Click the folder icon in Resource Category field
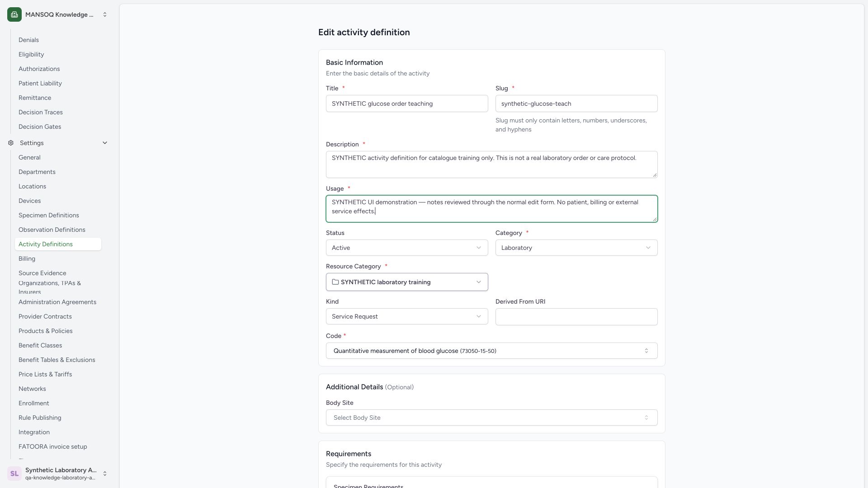Image resolution: width=868 pixels, height=488 pixels. point(335,282)
